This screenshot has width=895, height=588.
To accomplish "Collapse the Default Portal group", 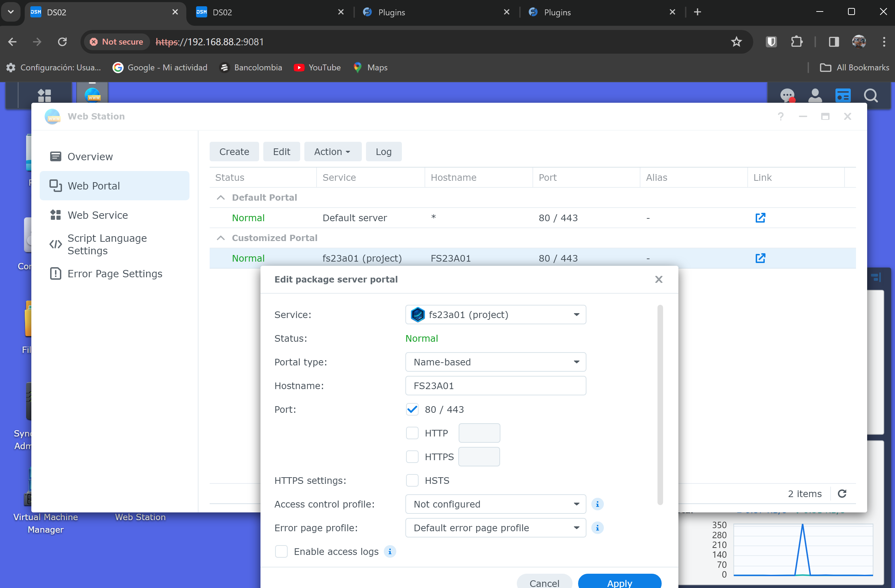I will click(221, 198).
